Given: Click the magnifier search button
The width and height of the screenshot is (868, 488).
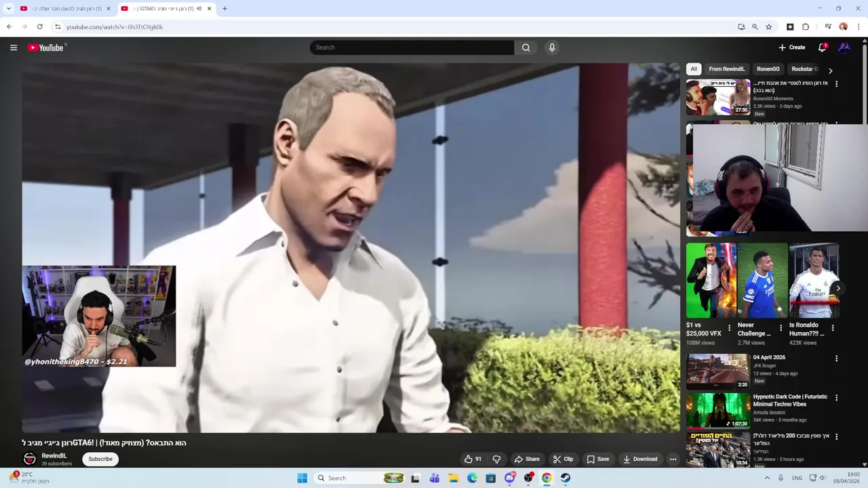Looking at the screenshot, I should point(526,47).
